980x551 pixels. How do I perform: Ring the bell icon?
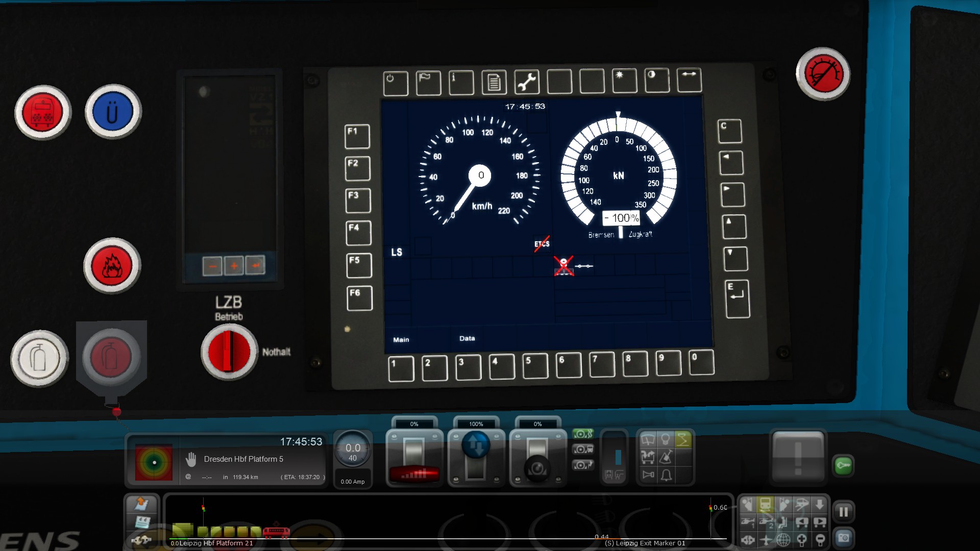coord(666,475)
